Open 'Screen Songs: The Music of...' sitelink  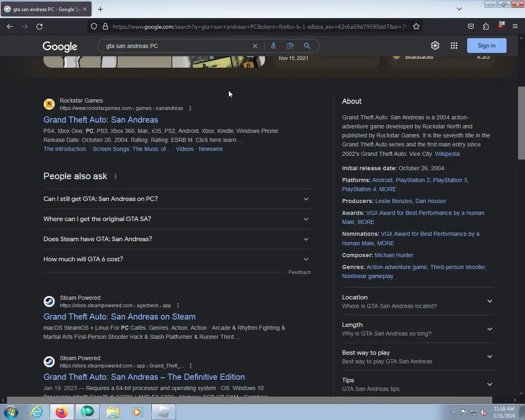(x=131, y=149)
